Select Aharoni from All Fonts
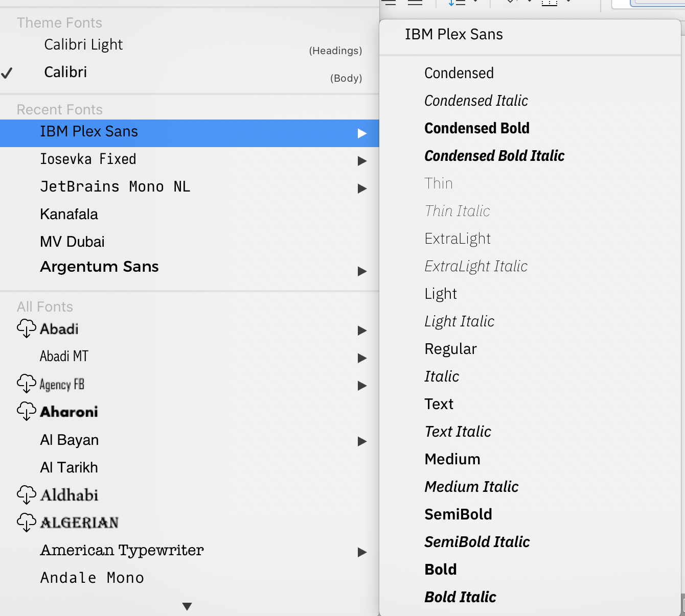Screen dimensions: 685x616 click(69, 412)
